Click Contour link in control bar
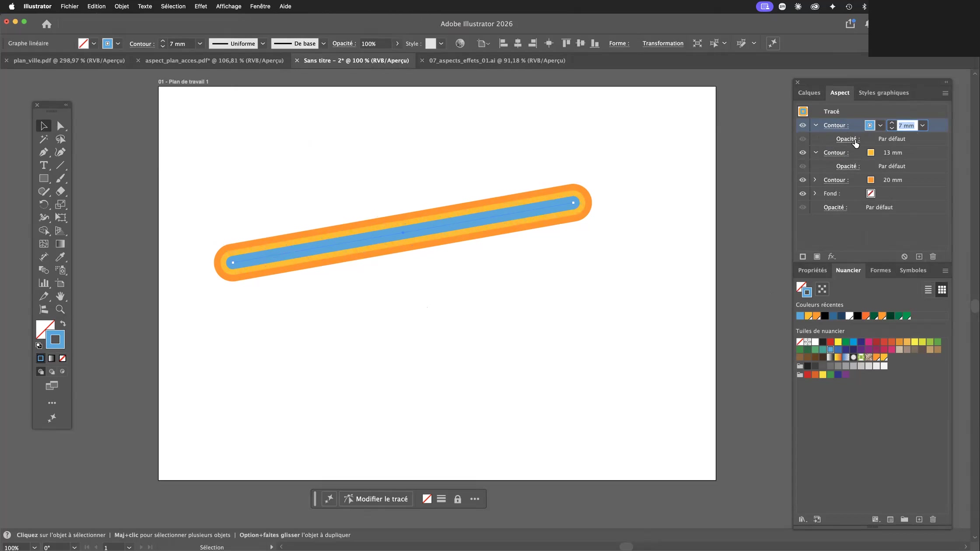Image resolution: width=980 pixels, height=551 pixels. (141, 44)
